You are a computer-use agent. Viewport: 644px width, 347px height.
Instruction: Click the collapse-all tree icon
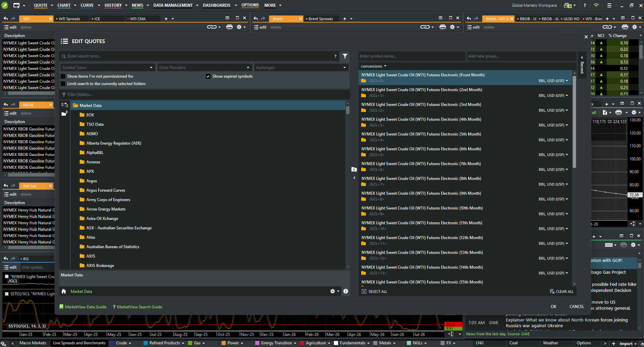tap(64, 105)
